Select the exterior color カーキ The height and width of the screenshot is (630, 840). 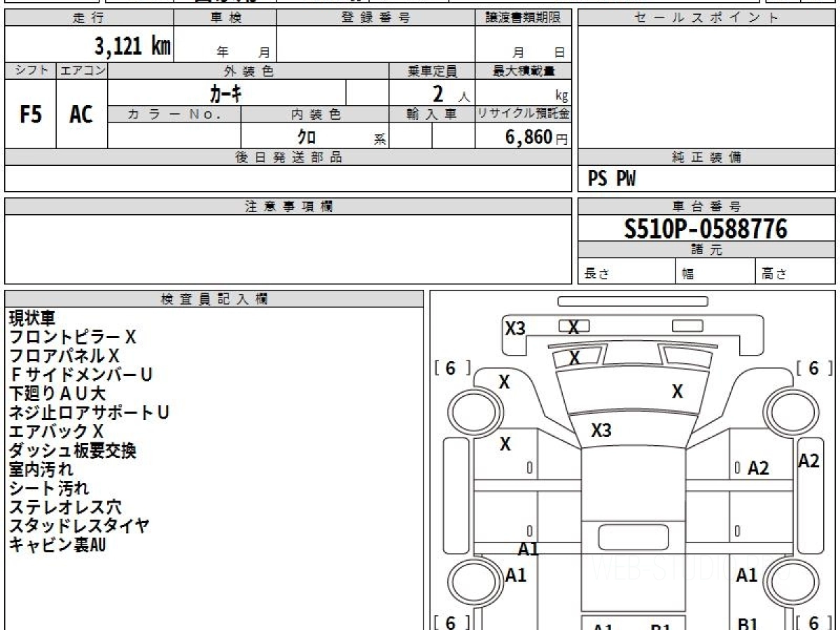pos(226,92)
